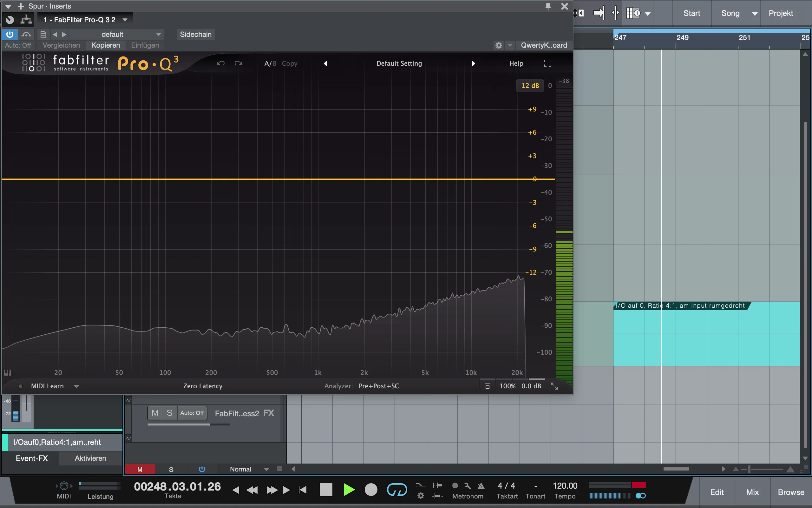Image resolution: width=812 pixels, height=508 pixels.
Task: Stop playback in the transport bar
Action: tap(326, 490)
